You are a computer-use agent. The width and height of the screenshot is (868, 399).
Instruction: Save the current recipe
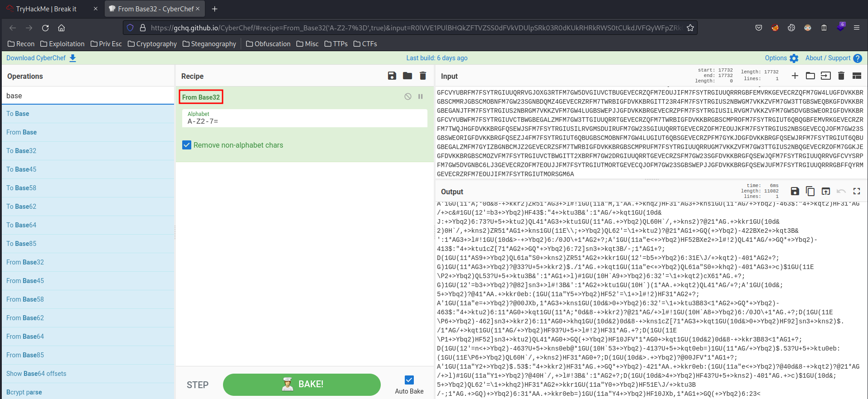[x=392, y=76]
